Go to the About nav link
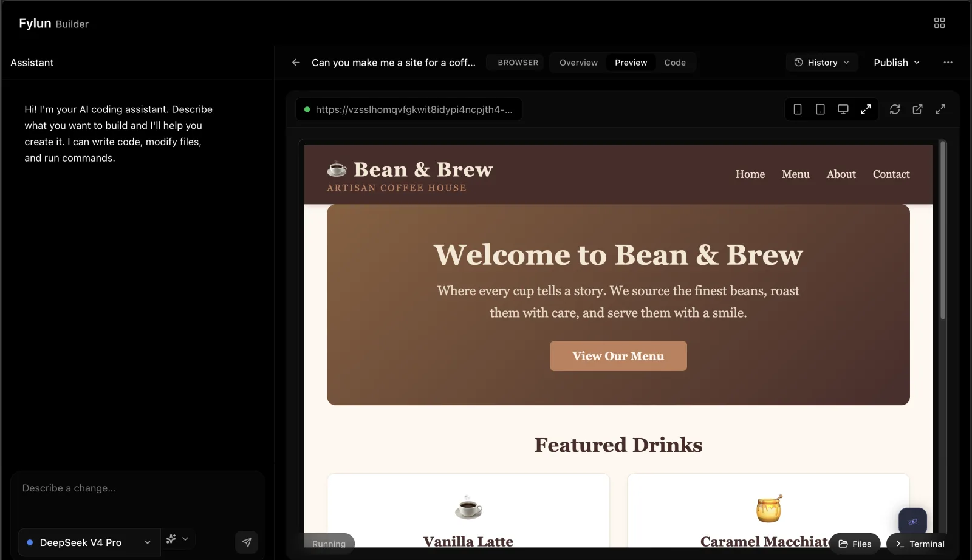This screenshot has height=560, width=972. coord(841,174)
